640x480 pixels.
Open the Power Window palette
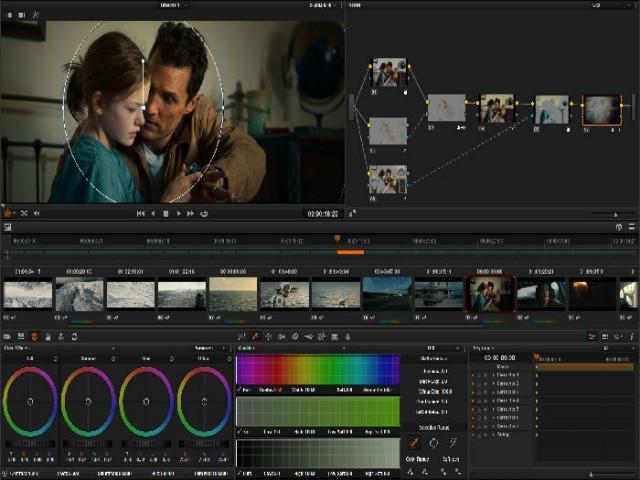point(268,337)
